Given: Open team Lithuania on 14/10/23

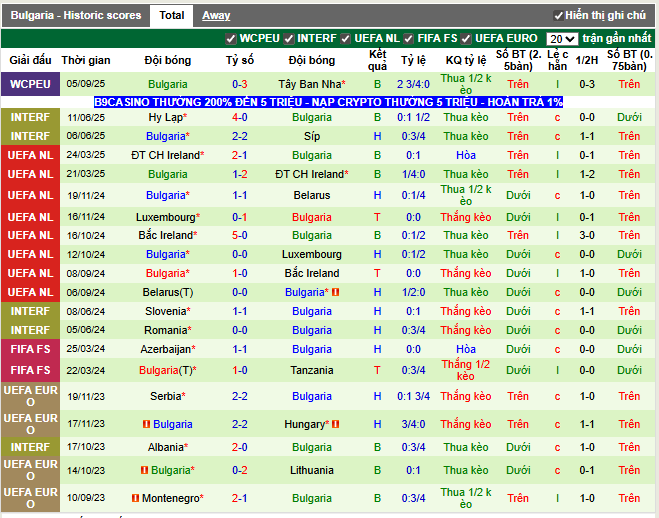Looking at the screenshot, I should point(312,470).
